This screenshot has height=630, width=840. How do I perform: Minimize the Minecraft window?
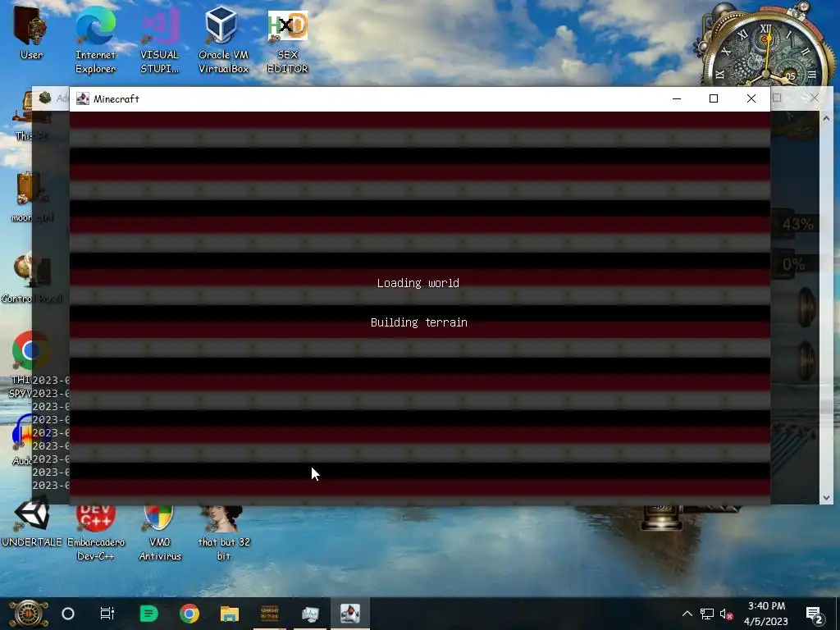tap(677, 98)
